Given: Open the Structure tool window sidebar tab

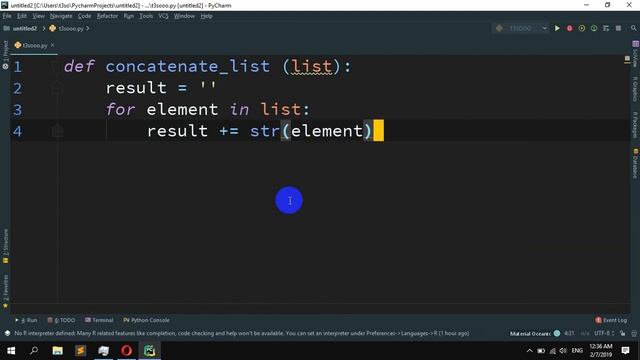Looking at the screenshot, I should click(x=5, y=246).
